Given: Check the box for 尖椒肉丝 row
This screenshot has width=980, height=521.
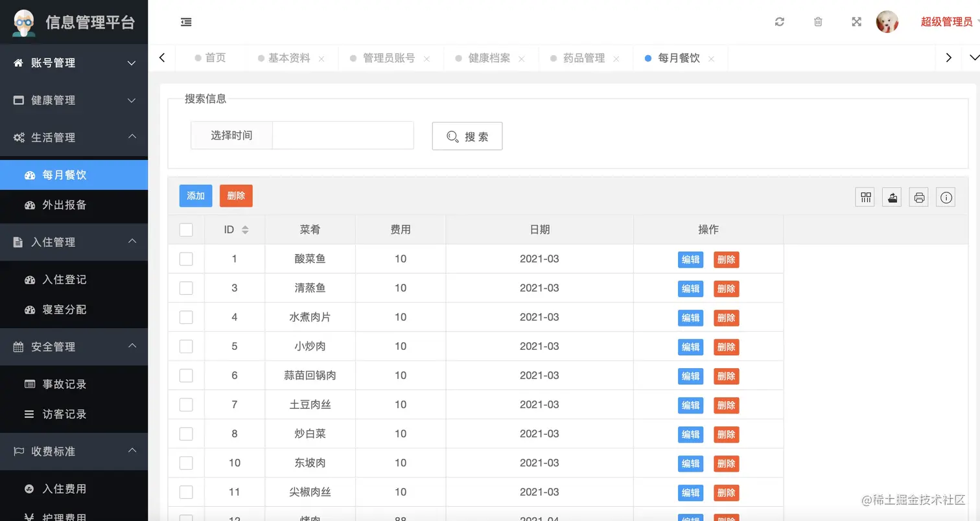Looking at the screenshot, I should [186, 492].
